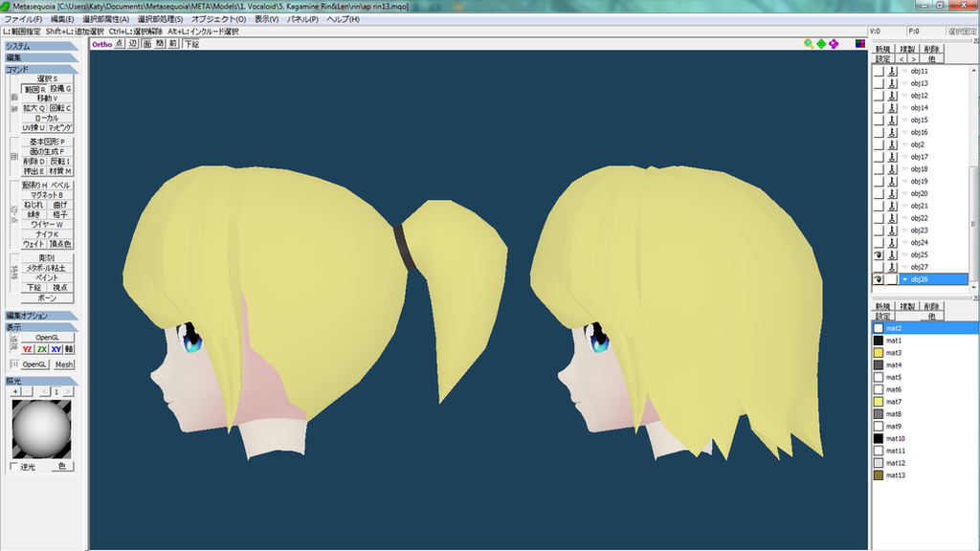Move object up with the < button

click(902, 58)
